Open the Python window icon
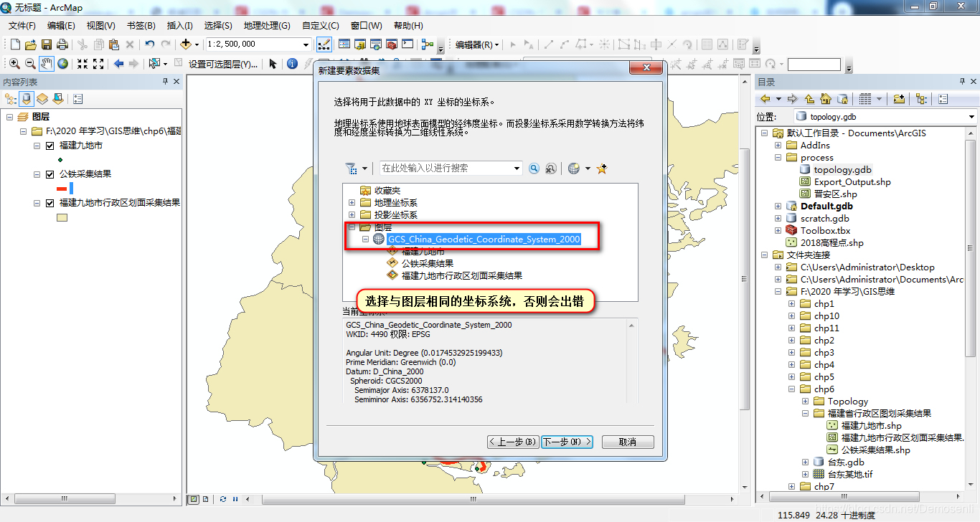Screen dimensions: 980x522 [407, 44]
